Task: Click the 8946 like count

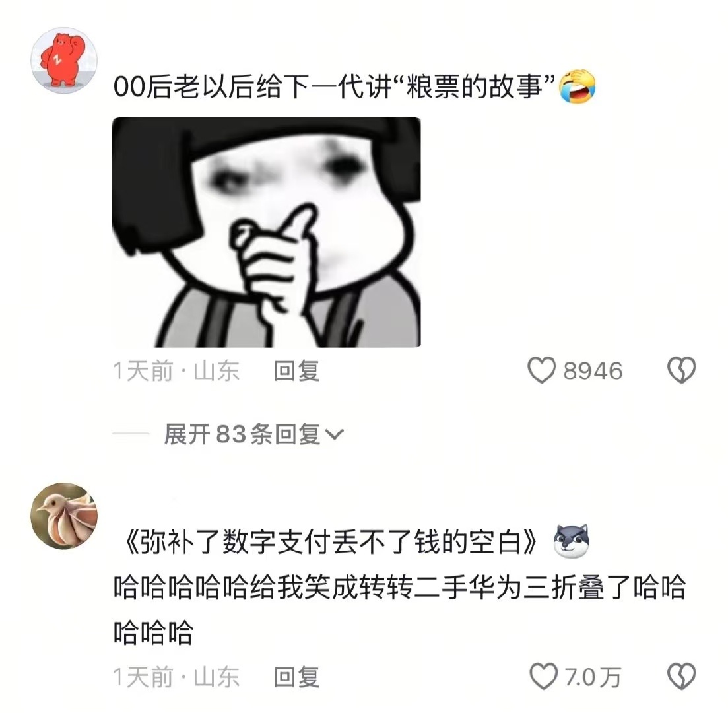Action: coord(593,370)
